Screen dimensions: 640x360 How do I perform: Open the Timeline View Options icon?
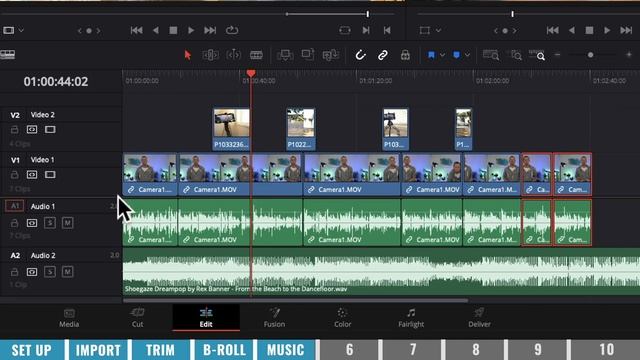click(x=8, y=54)
